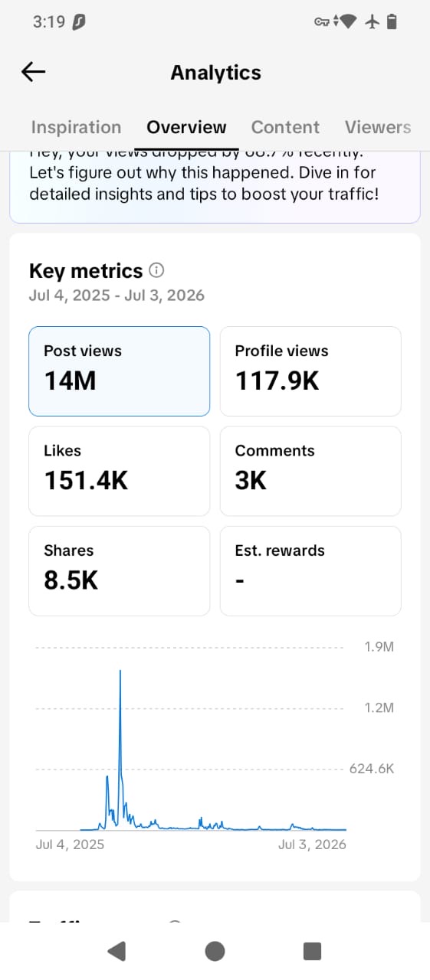Open the Viewers tab

378,127
